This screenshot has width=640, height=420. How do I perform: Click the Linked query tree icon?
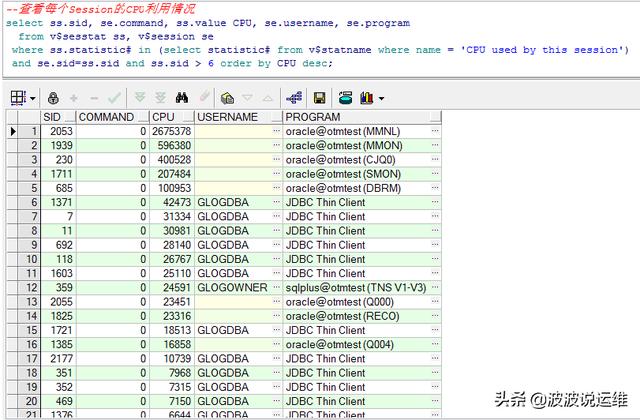pos(294,98)
